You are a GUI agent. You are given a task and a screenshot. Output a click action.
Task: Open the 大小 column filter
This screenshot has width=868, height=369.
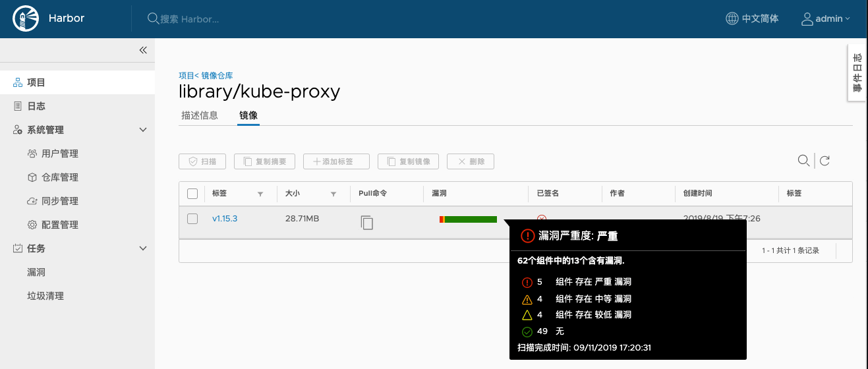click(x=333, y=194)
